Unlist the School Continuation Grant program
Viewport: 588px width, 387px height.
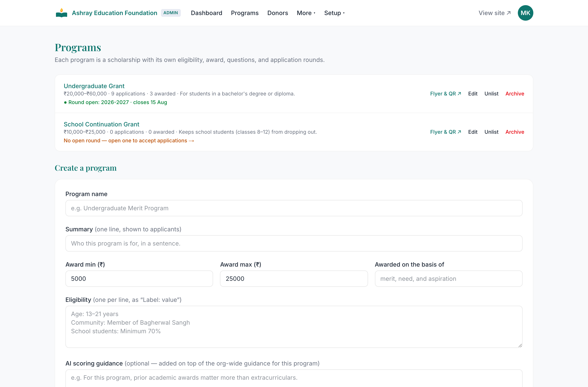click(491, 132)
